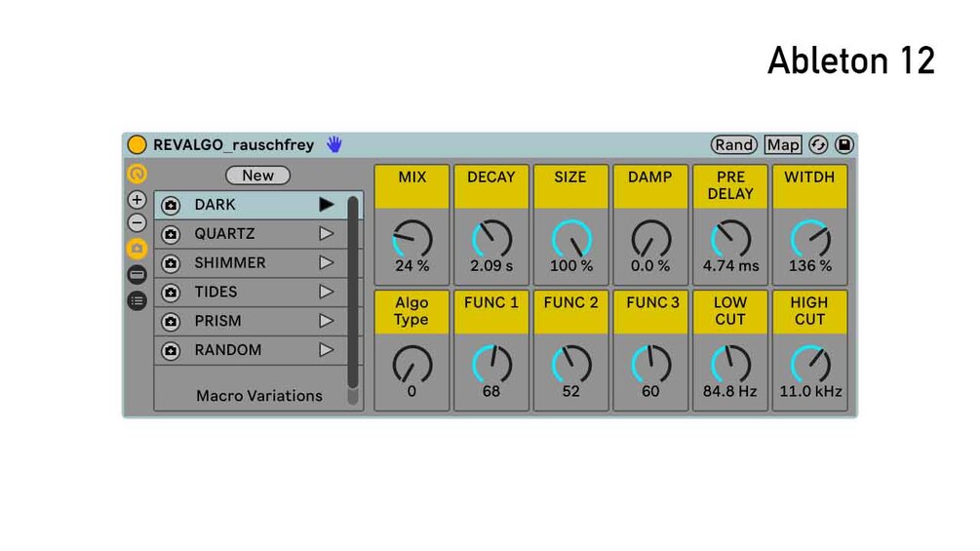Click the 2.09 s decay value

(491, 265)
